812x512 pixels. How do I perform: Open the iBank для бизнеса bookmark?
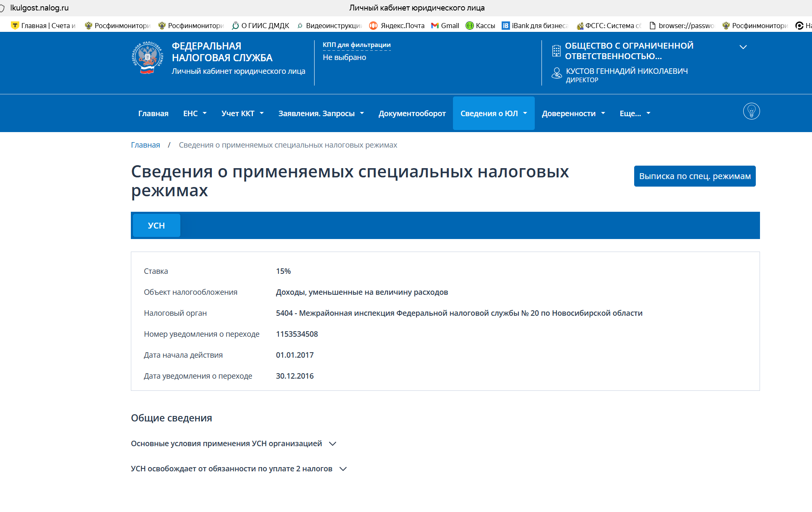535,26
